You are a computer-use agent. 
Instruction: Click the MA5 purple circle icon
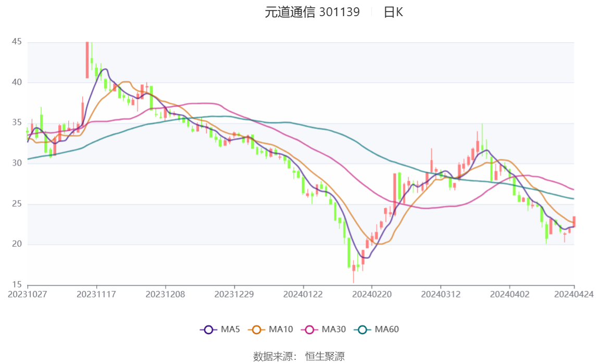(x=208, y=330)
